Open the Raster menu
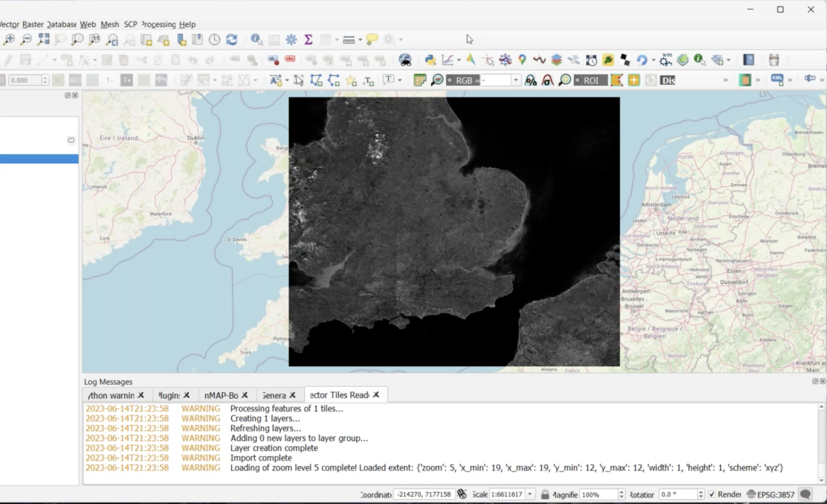The image size is (827, 504). coord(32,24)
